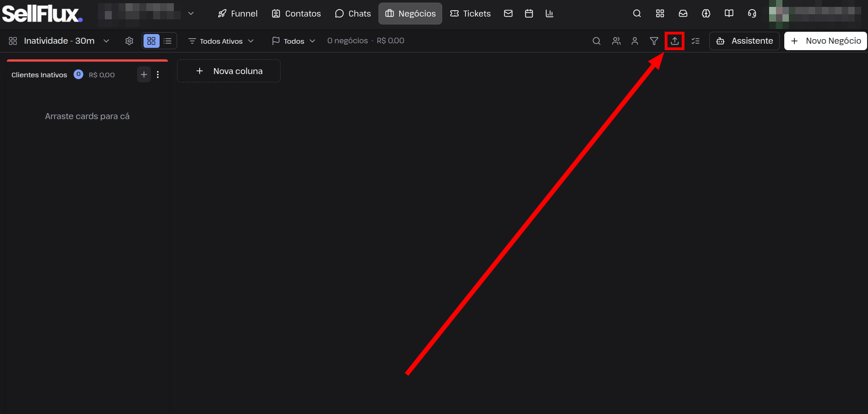
Task: Click the Novo Negócio button
Action: pos(826,41)
